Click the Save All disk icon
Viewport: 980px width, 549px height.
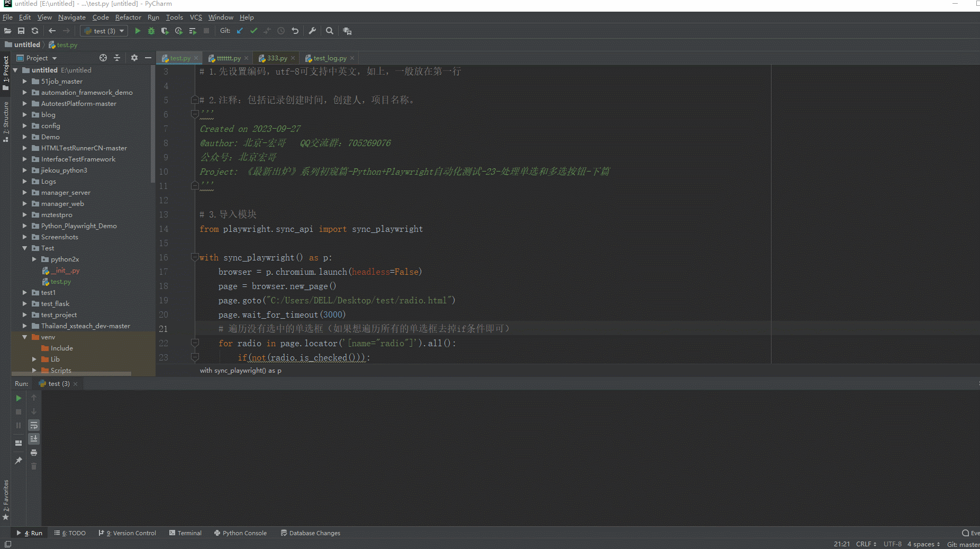pos(21,31)
